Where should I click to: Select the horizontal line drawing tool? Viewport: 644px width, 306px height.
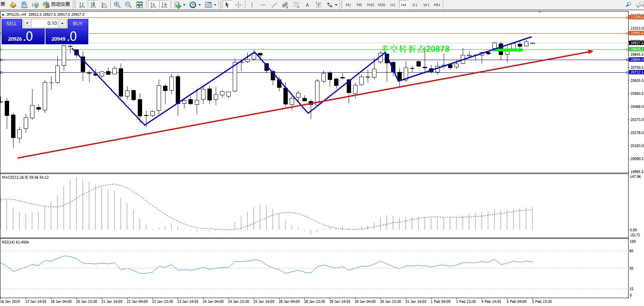pos(263,5)
